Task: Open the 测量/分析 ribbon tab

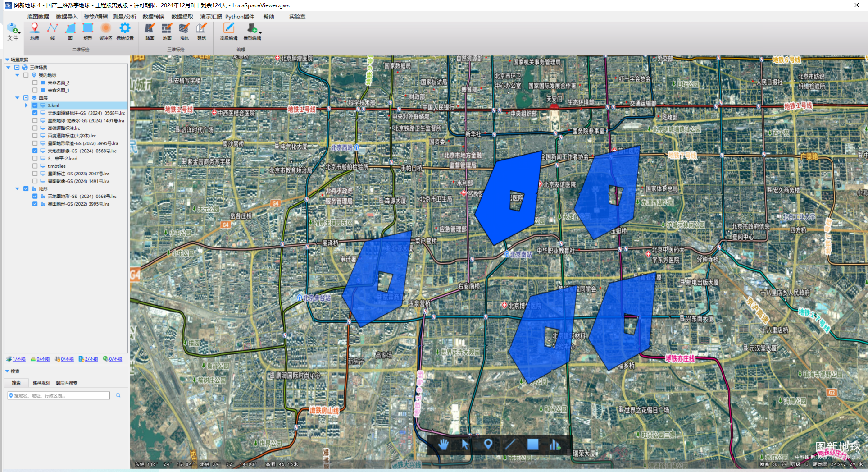Action: (x=124, y=17)
